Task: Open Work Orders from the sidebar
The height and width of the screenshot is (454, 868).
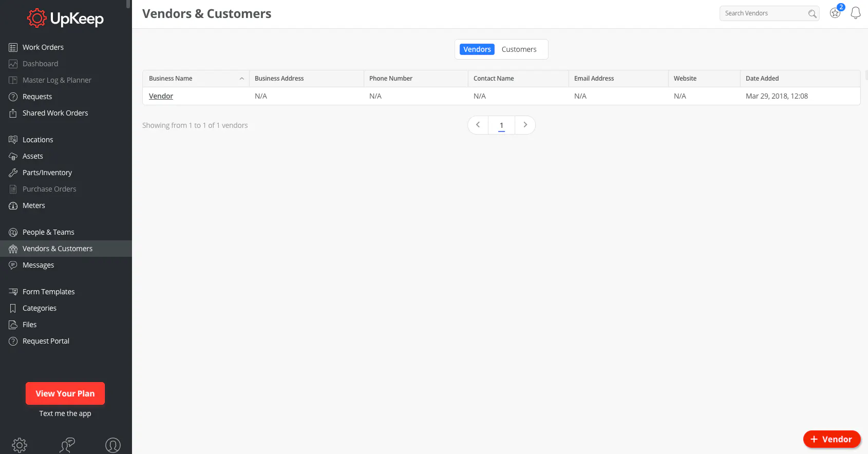Action: click(x=43, y=47)
